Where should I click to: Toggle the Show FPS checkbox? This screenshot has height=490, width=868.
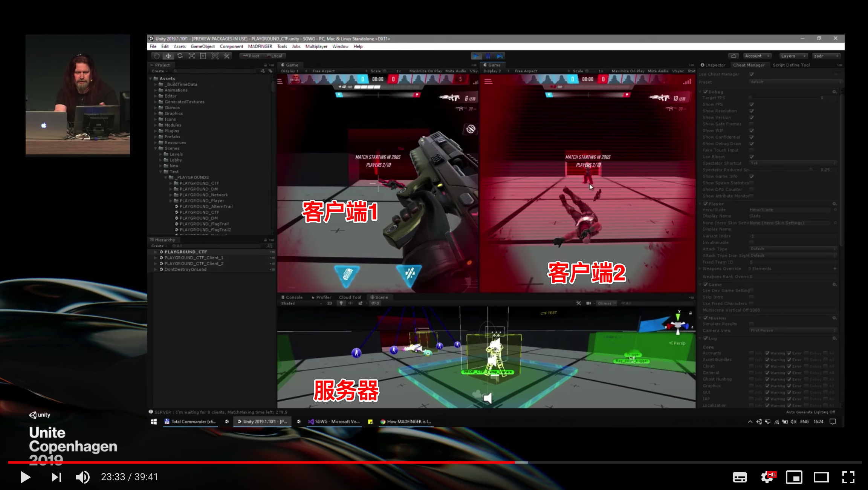[751, 104]
